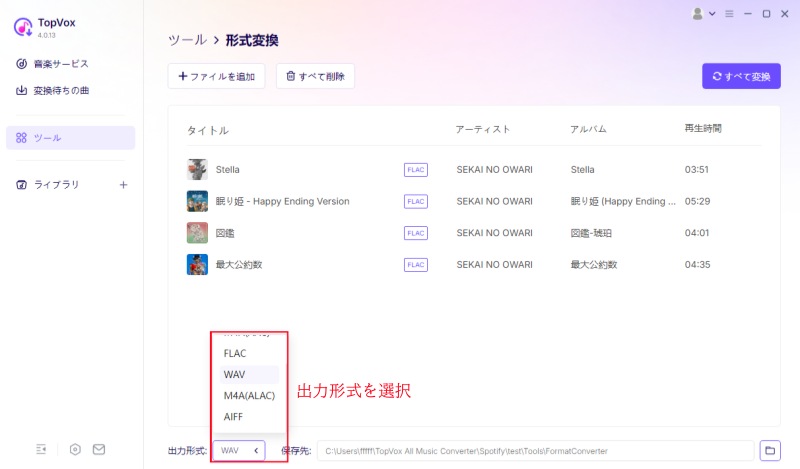Select the track title 図鑑

point(225,233)
